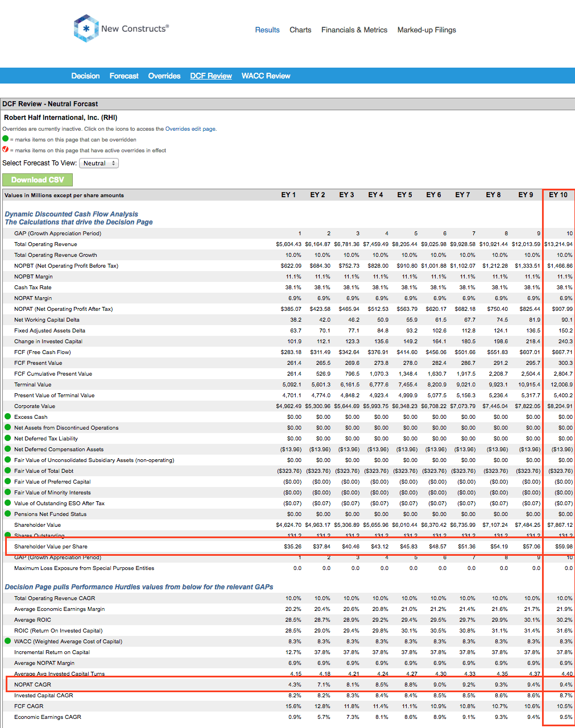
Task: Click the Cash Tax Rate row label
Action: [x=33, y=287]
